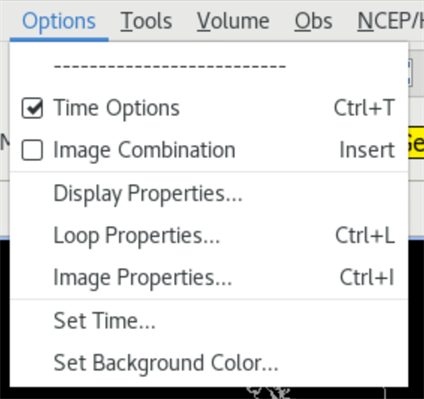Click the yellow highlighted button at right edge

pos(416,142)
